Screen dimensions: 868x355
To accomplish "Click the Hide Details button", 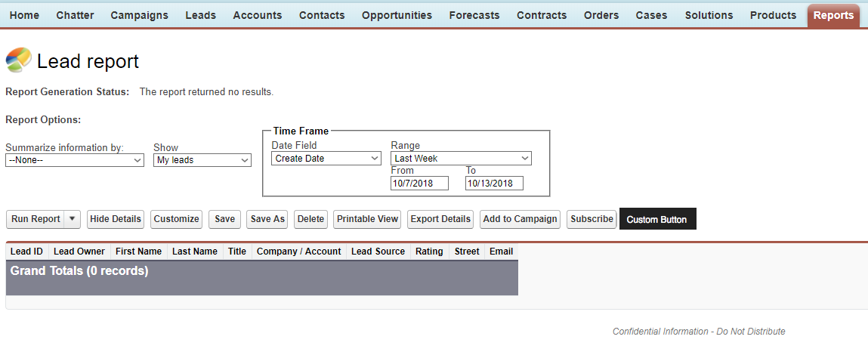I will (116, 219).
